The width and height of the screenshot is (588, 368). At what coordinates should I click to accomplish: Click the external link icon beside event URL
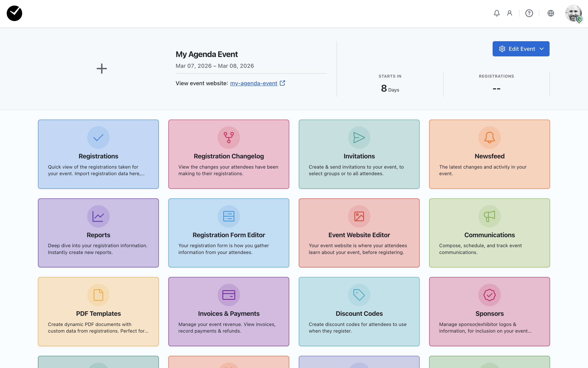pos(282,83)
